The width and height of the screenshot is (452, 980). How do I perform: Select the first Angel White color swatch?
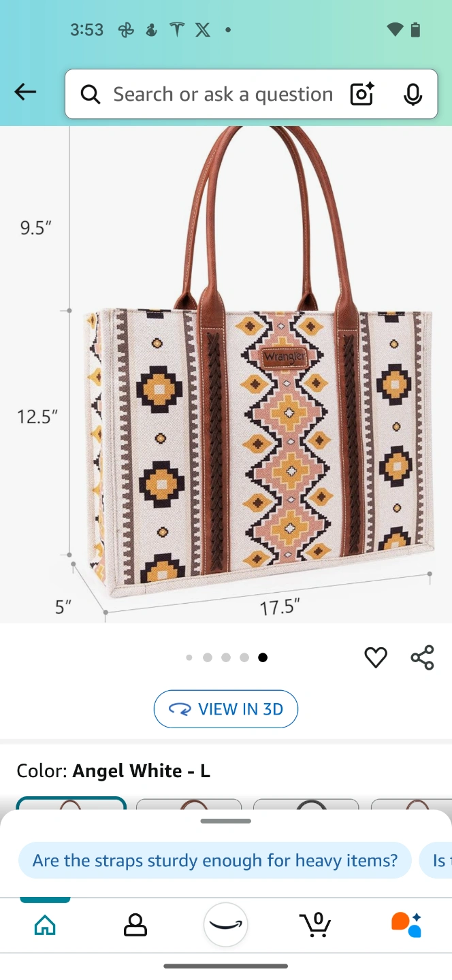click(71, 804)
